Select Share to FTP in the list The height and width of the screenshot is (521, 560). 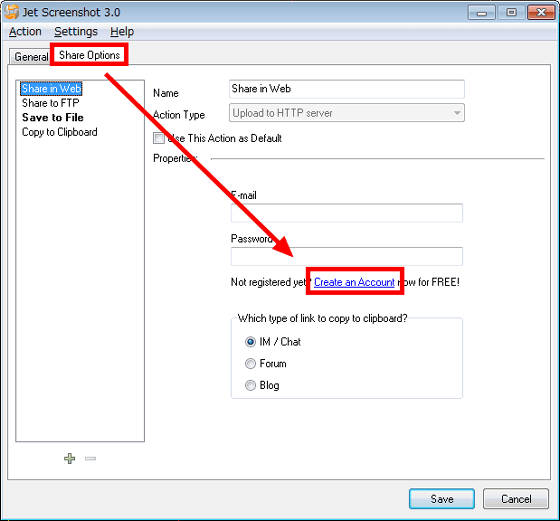[x=51, y=103]
